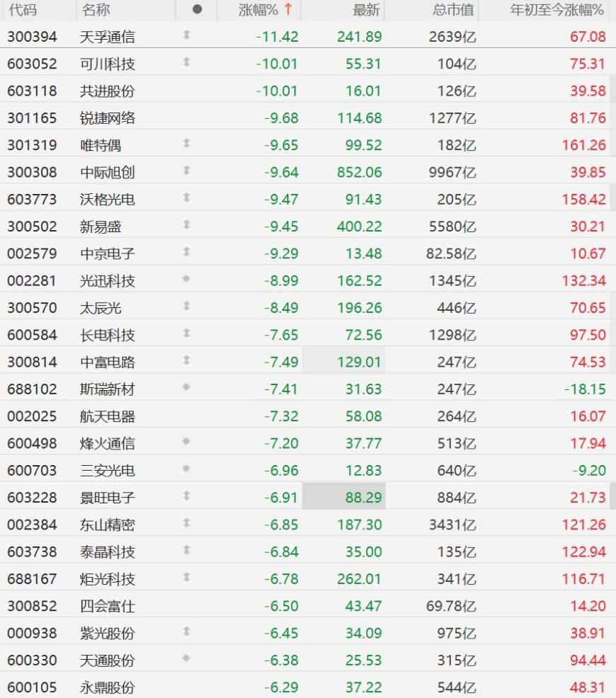Image resolution: width=616 pixels, height=698 pixels.
Task: Click the star marker in the 天通股份 row
Action: click(186, 658)
